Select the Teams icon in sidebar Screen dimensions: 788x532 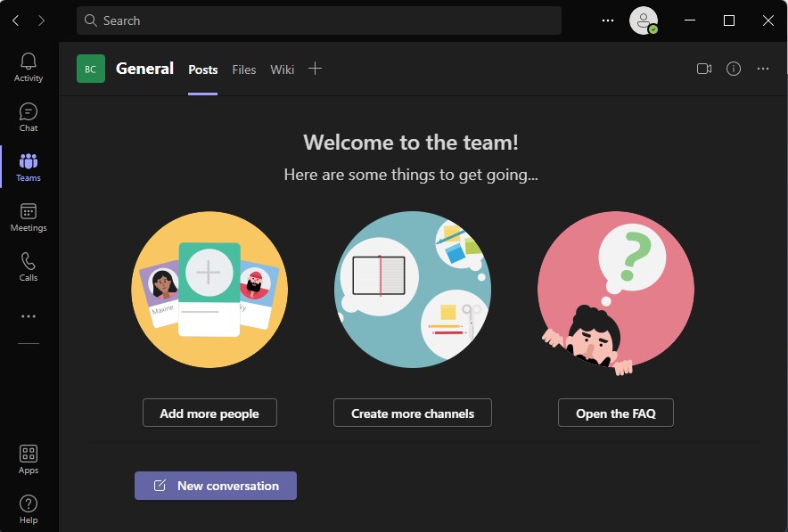click(29, 167)
